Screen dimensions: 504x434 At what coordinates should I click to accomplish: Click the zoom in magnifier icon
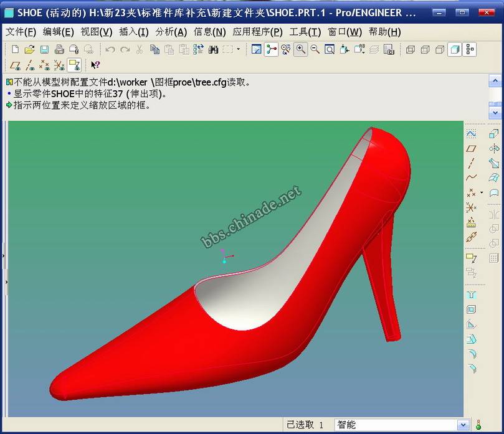[300, 49]
